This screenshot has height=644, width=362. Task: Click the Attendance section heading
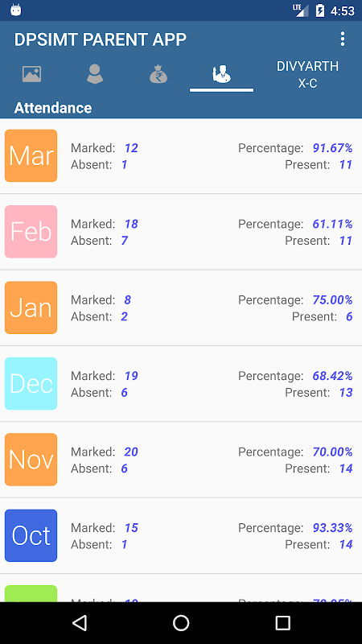(53, 108)
